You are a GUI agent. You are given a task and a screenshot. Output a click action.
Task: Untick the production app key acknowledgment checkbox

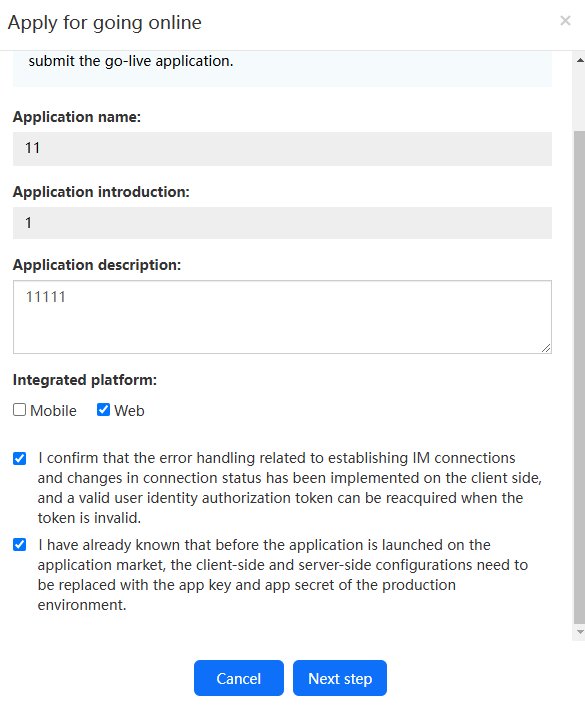(x=20, y=544)
